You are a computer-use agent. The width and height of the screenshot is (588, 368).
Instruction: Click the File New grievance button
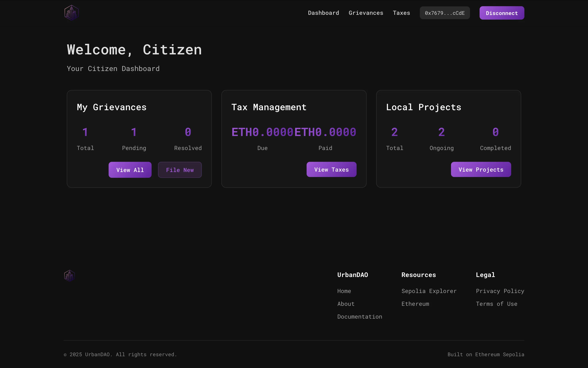(x=180, y=170)
